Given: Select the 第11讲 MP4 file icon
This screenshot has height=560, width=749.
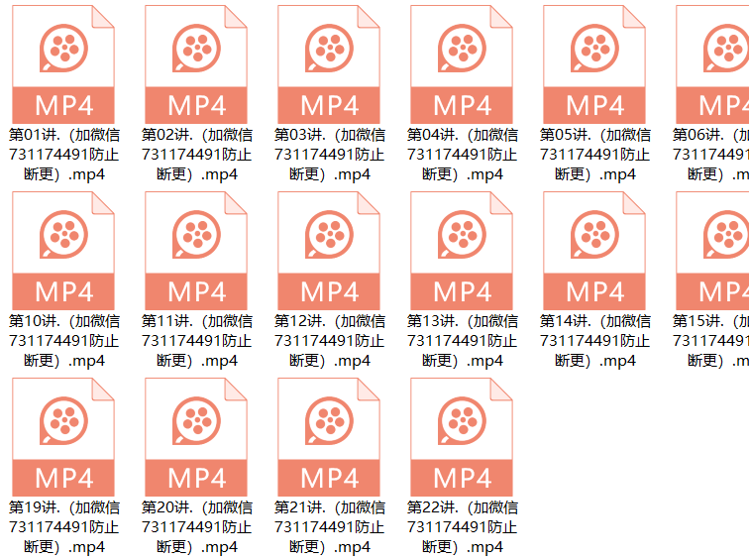Looking at the screenshot, I should tap(196, 251).
